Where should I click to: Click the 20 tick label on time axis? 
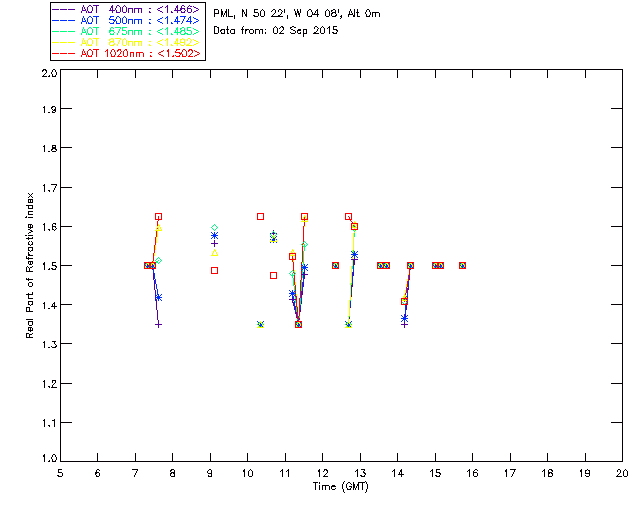(x=622, y=473)
